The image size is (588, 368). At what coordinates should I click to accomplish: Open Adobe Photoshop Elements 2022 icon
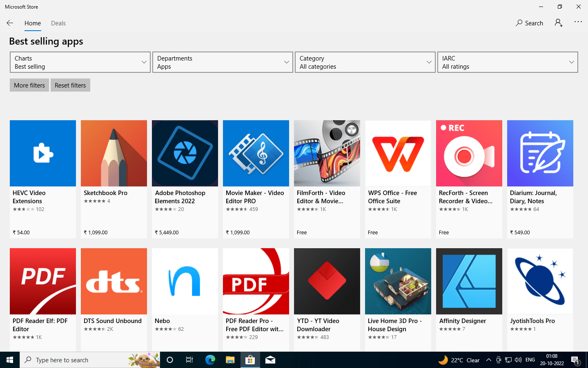click(185, 153)
